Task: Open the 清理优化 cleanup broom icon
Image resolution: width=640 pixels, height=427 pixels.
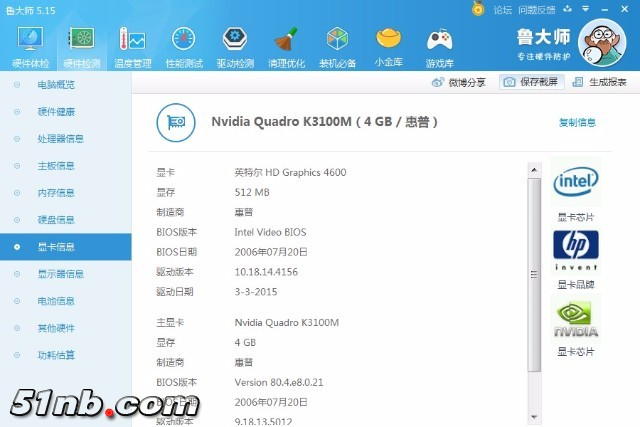Action: [287, 47]
